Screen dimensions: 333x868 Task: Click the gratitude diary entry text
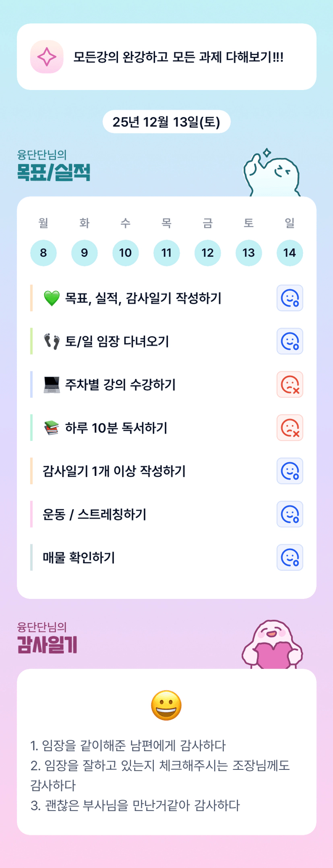pyautogui.click(x=160, y=775)
